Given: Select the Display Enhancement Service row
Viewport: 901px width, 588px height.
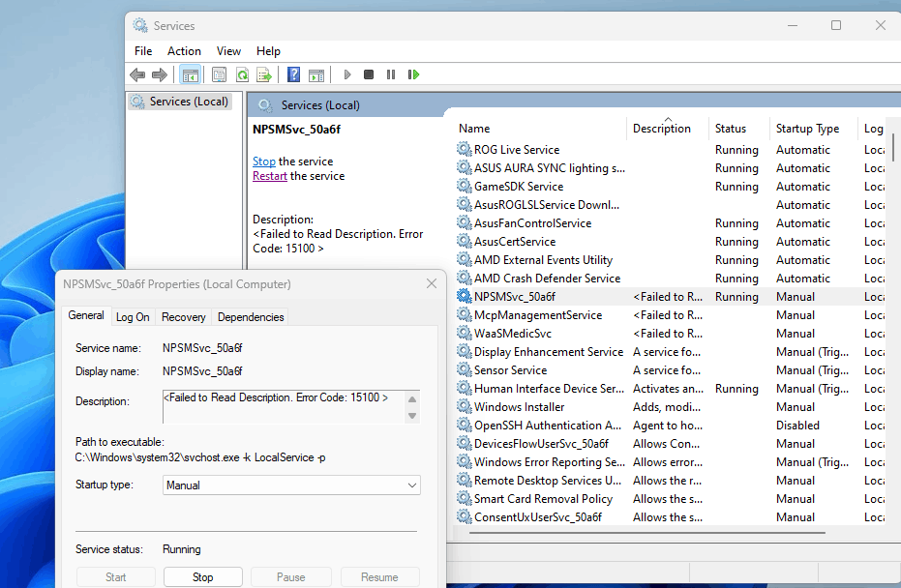Looking at the screenshot, I should [670, 351].
